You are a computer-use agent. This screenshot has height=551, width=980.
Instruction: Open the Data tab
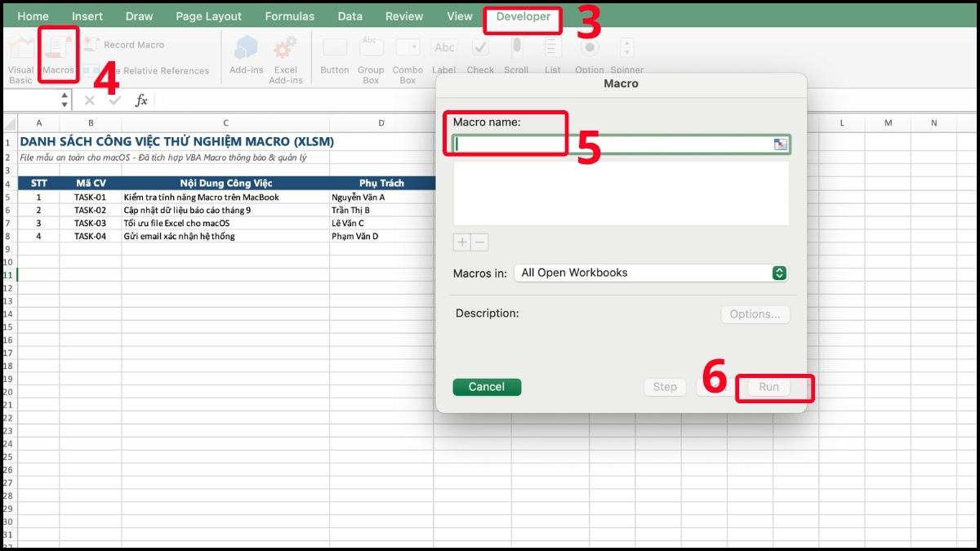[x=350, y=16]
